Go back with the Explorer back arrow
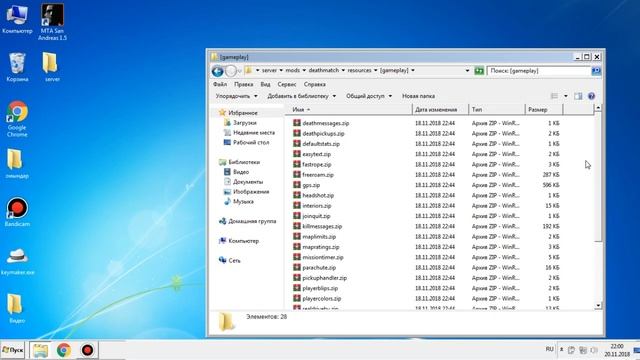640x360 pixels. pyautogui.click(x=218, y=71)
